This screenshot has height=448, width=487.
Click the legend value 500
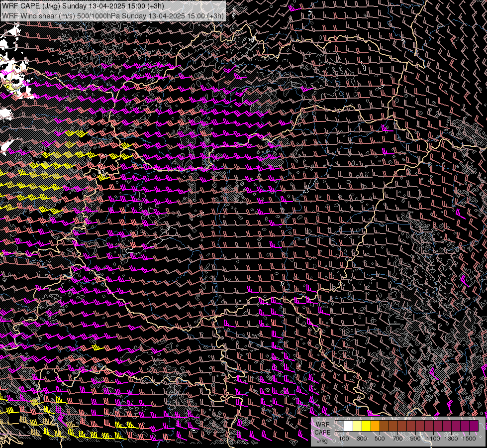pyautogui.click(x=380, y=439)
